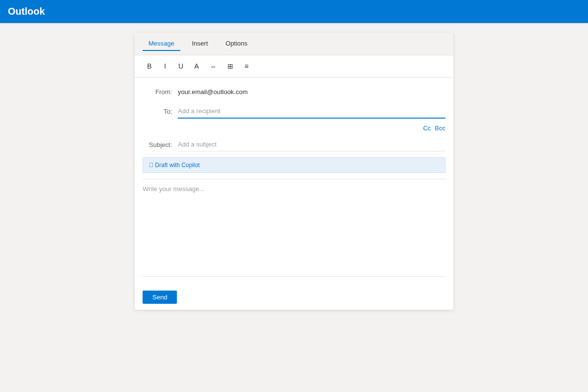
Task: Show the Bcc recipient field
Action: 440,128
